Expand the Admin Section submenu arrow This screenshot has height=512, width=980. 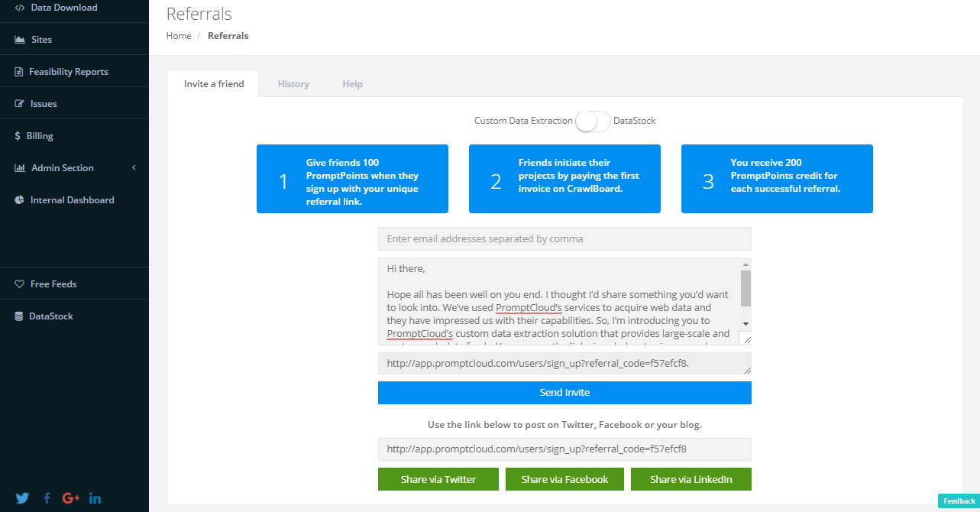pos(134,167)
